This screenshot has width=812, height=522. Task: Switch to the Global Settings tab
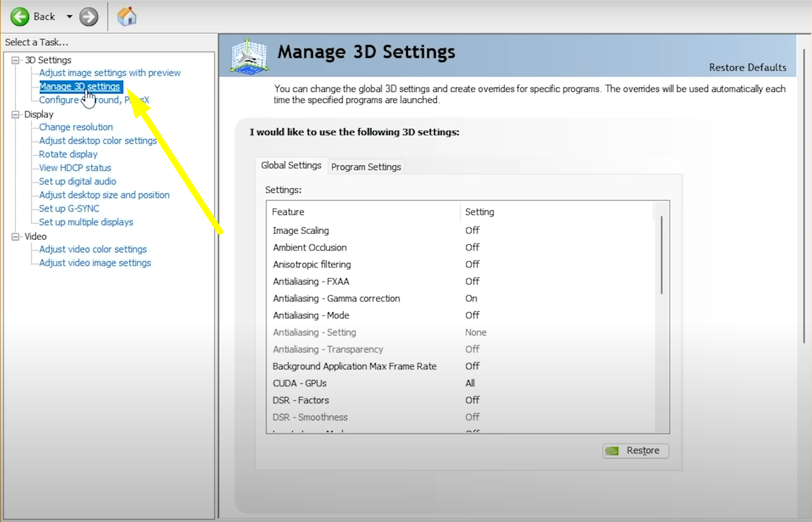pos(291,165)
